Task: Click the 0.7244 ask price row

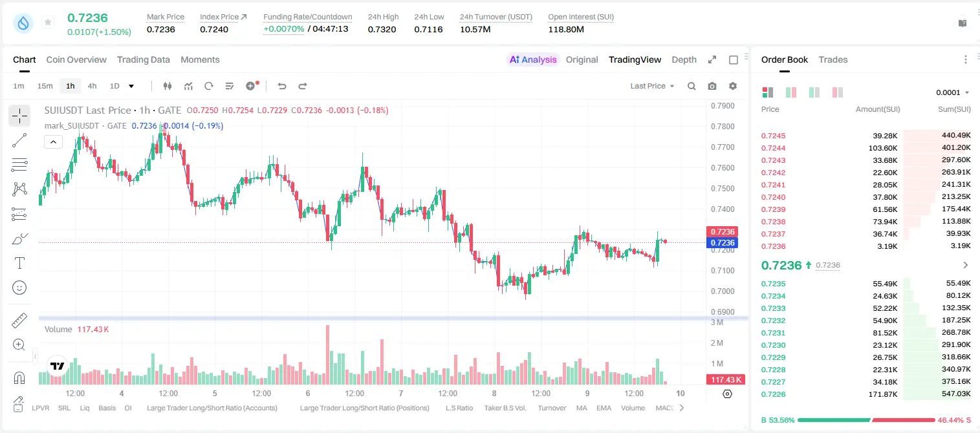Action: [x=866, y=148]
